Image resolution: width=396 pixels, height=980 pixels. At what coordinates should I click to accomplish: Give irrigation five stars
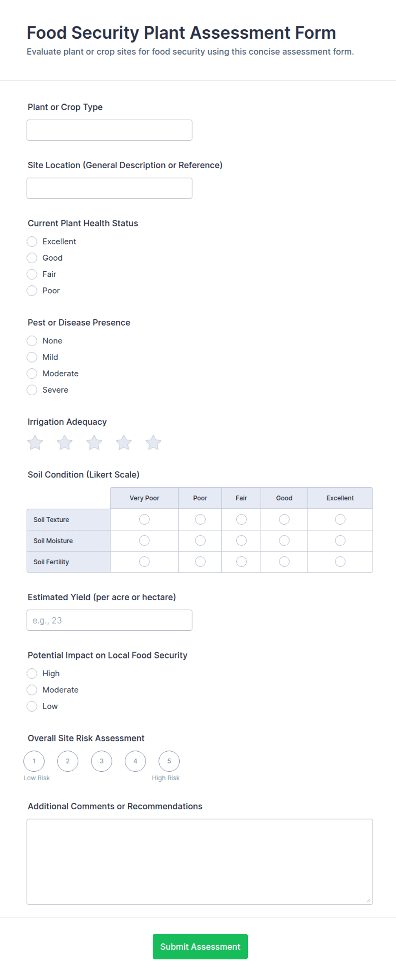pyautogui.click(x=153, y=443)
